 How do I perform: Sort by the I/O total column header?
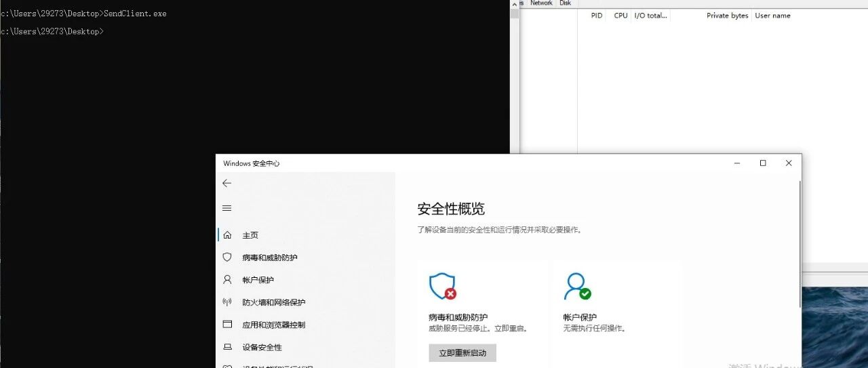point(650,16)
